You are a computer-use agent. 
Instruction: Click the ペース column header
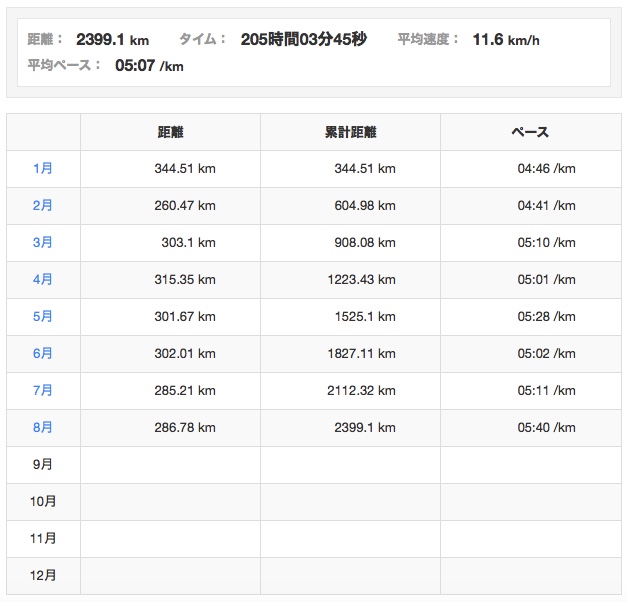coord(530,132)
